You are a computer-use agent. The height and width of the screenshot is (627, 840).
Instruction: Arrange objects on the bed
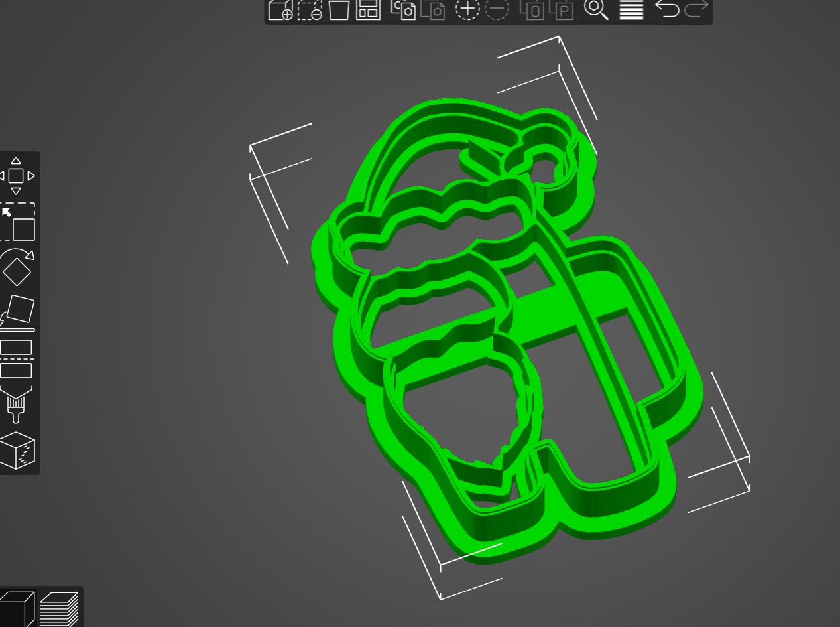(x=368, y=9)
